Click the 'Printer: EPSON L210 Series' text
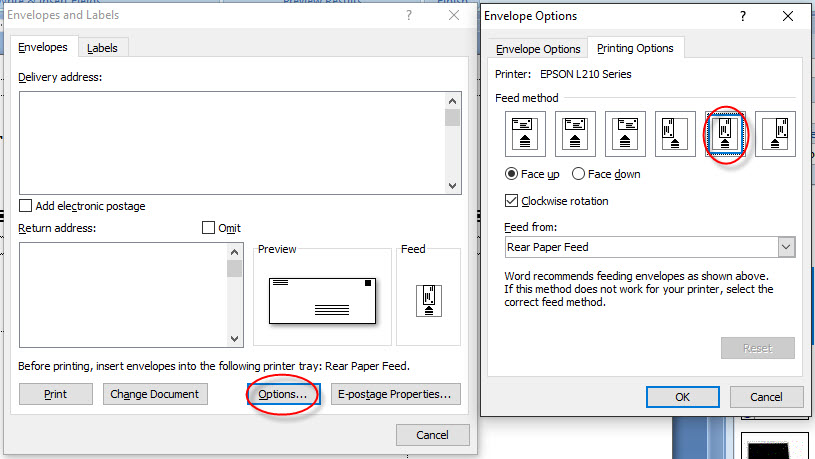The width and height of the screenshot is (815, 459). pyautogui.click(x=563, y=74)
